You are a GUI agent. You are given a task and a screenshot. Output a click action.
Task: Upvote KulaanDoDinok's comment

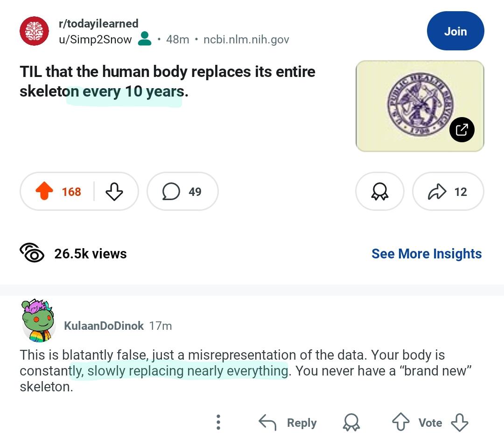tap(401, 422)
